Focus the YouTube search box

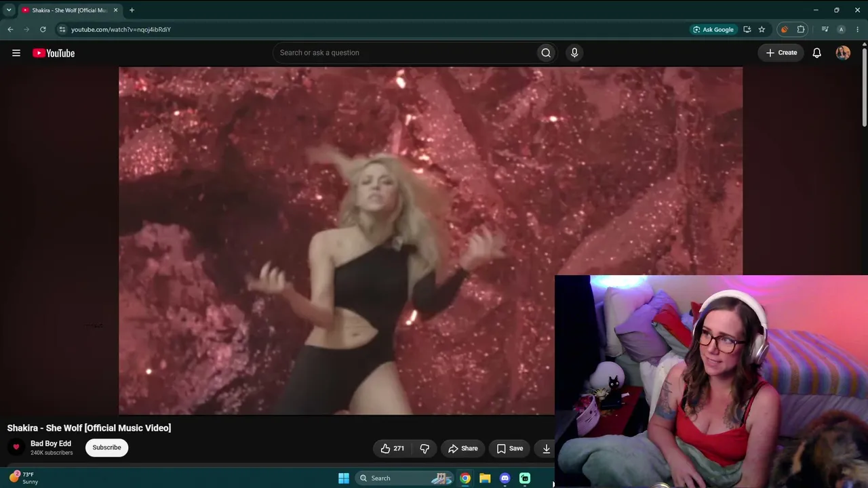pos(403,53)
